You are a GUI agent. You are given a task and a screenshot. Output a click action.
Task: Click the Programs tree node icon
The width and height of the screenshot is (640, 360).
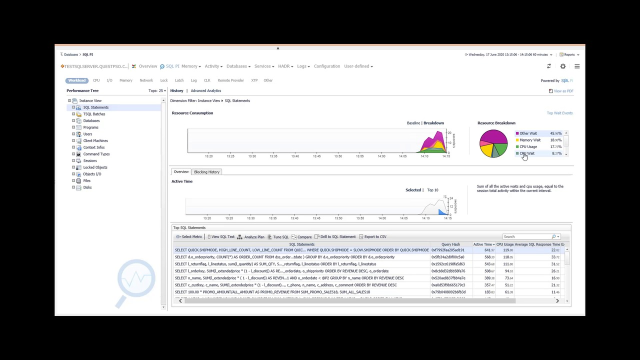pos(79,127)
